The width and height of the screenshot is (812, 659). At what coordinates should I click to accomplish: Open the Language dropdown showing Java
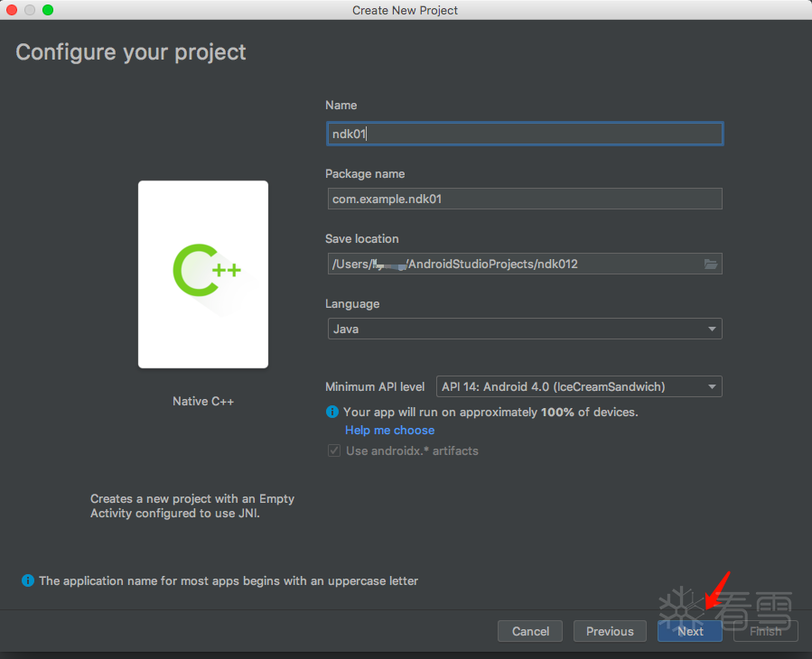coord(525,329)
